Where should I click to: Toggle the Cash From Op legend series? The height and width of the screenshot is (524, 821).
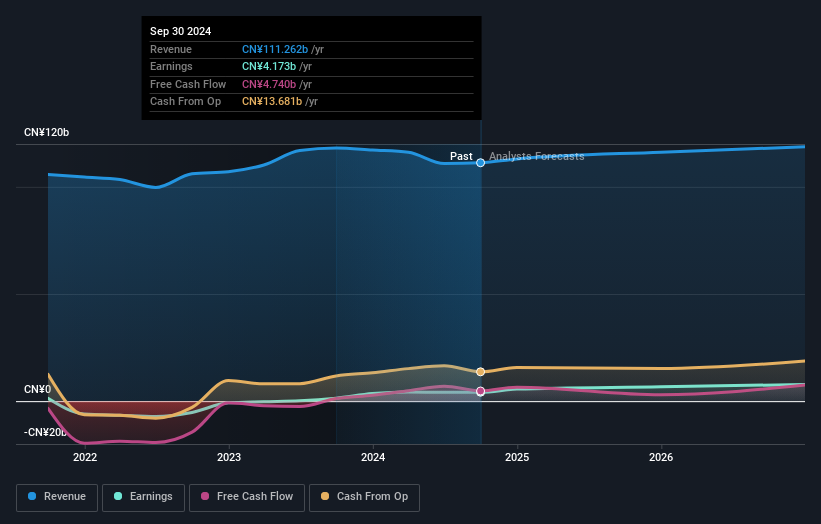pos(364,497)
